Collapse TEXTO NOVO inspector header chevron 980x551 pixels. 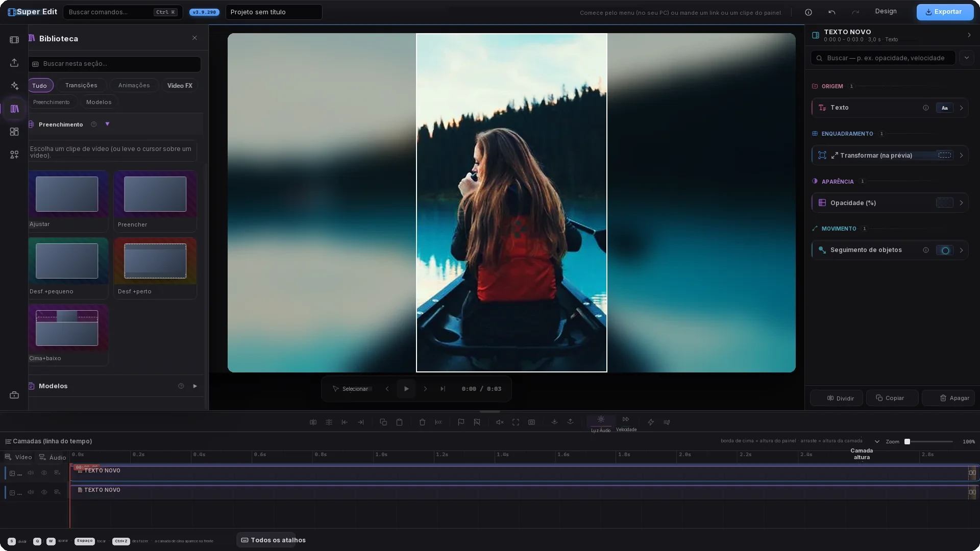[969, 35]
